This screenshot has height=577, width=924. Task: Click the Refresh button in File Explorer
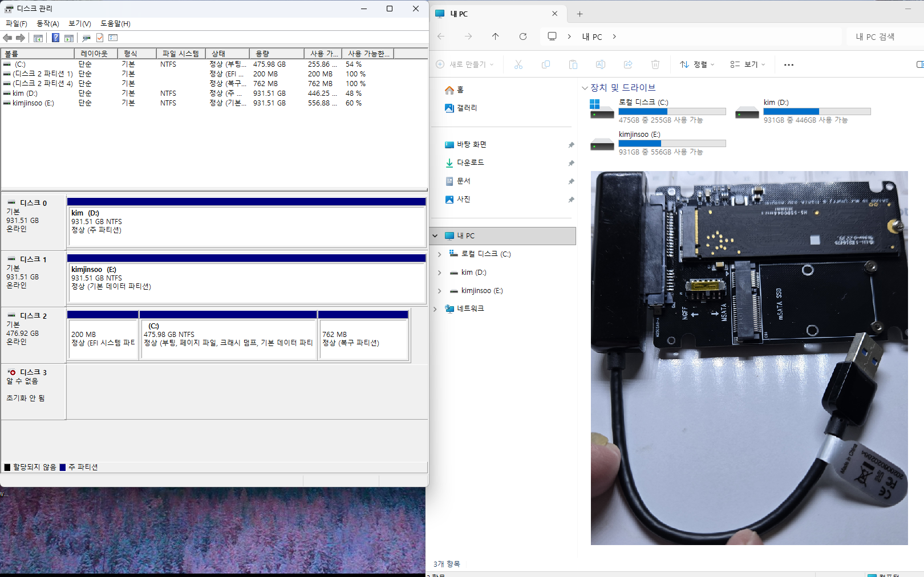[522, 36]
